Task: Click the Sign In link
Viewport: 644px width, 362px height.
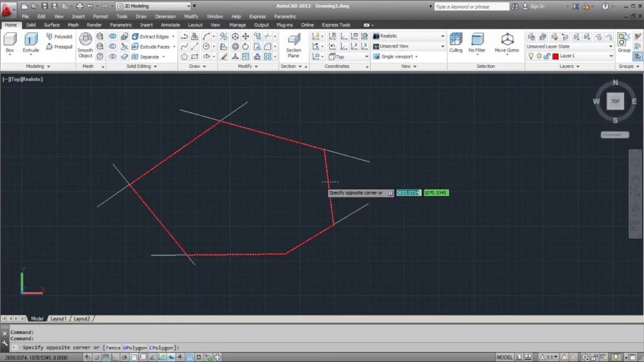Action: (x=536, y=6)
